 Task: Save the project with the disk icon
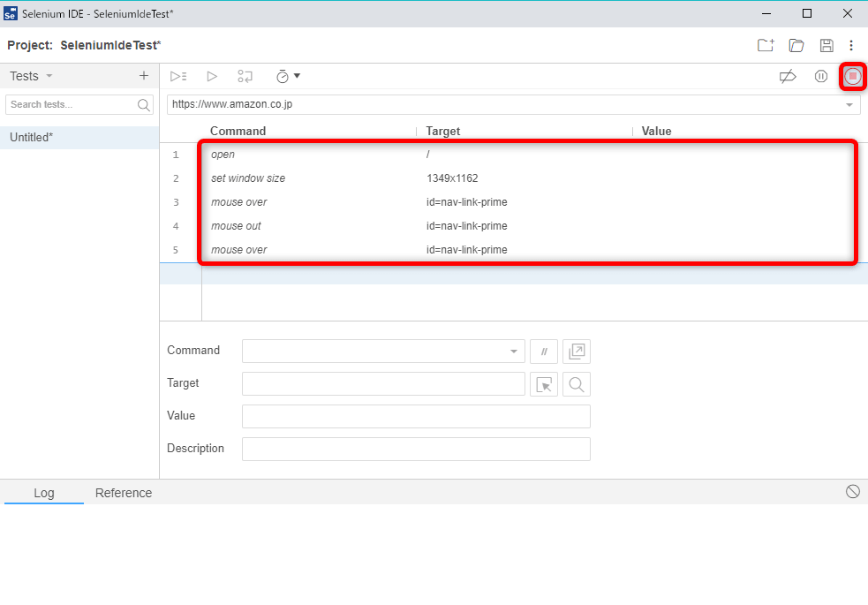pos(826,45)
